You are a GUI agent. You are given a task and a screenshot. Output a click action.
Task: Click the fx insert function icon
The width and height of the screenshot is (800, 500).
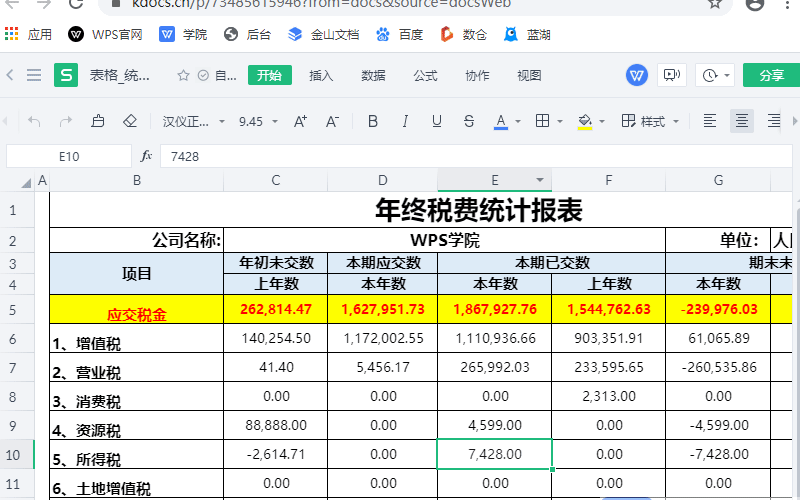(x=146, y=156)
